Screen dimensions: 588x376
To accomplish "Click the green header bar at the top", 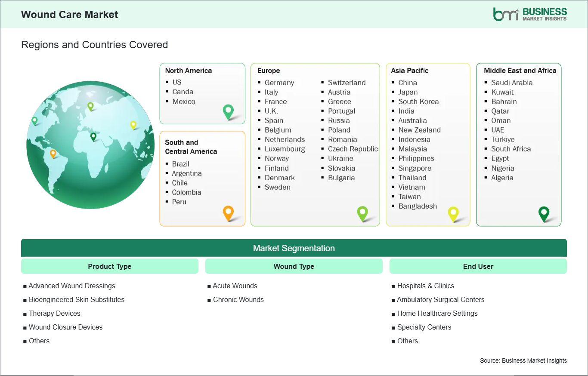I will [x=294, y=14].
